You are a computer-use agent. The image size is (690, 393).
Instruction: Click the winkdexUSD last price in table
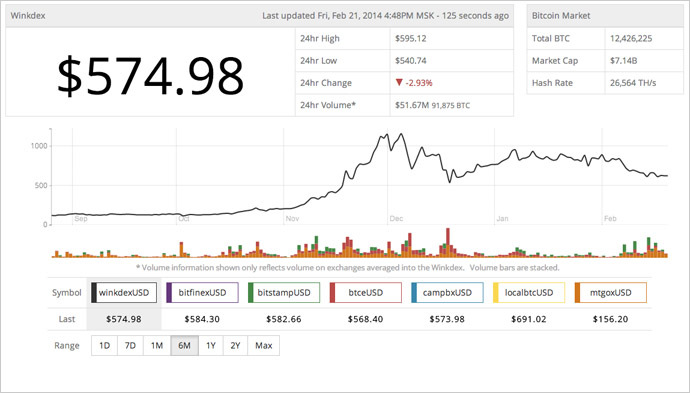[124, 319]
